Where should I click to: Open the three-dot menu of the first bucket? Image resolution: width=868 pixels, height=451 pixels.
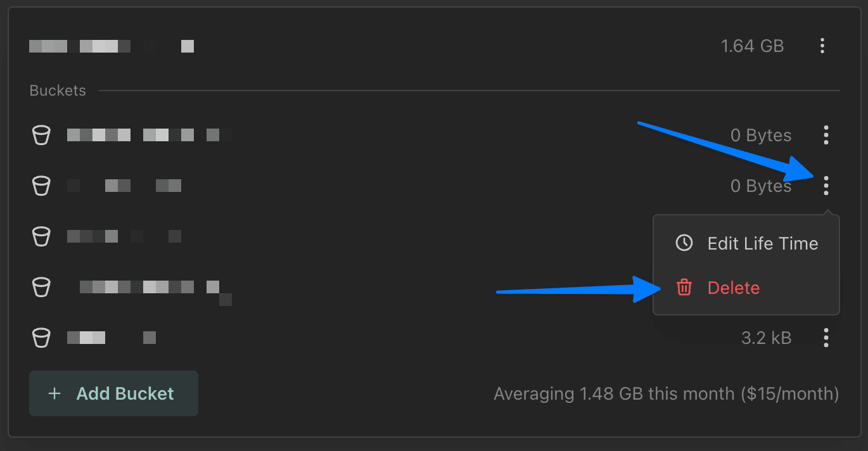point(826,135)
